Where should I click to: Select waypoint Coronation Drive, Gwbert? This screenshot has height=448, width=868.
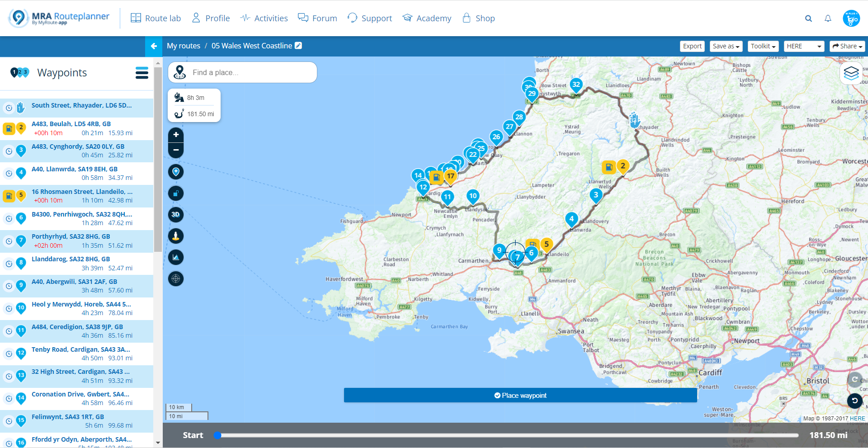(x=77, y=399)
